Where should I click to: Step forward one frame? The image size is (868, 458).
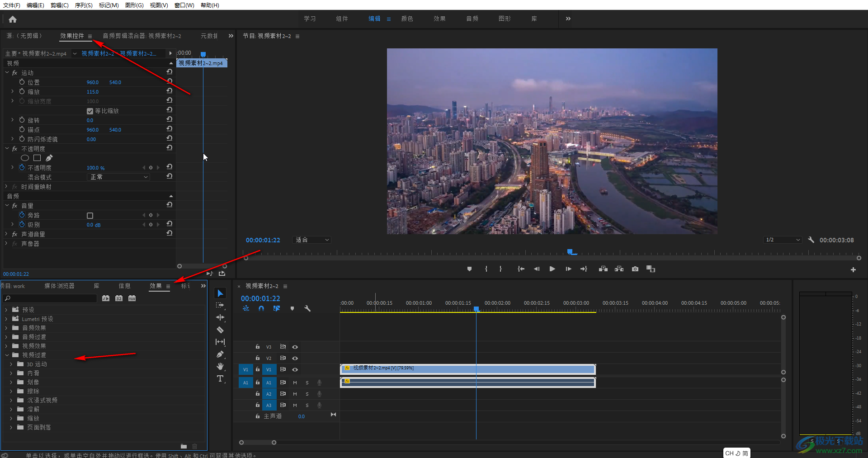(568, 269)
